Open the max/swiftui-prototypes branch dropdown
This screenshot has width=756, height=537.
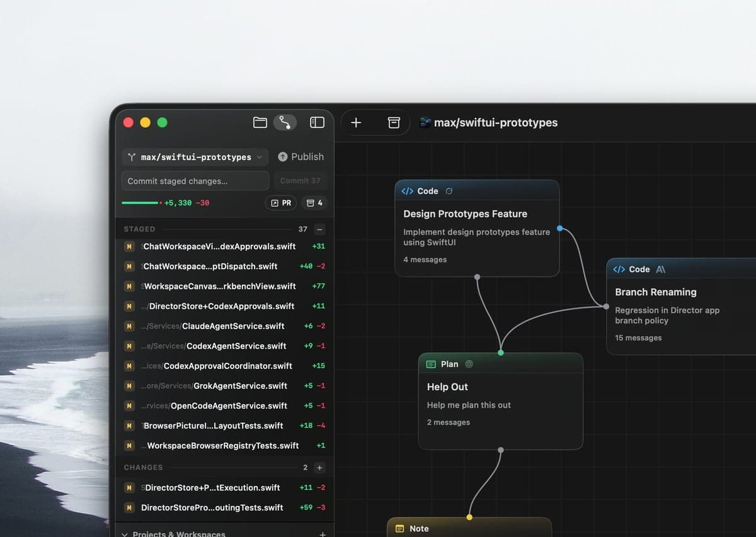pos(195,157)
